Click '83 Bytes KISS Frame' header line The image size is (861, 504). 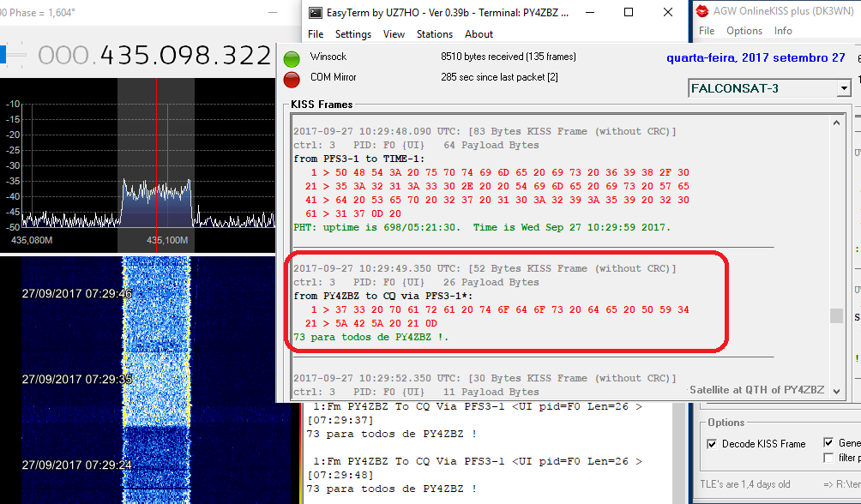pos(485,131)
